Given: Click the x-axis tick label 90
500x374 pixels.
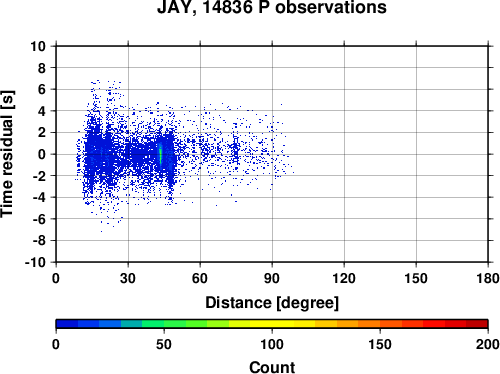Looking at the screenshot, I should click(272, 278).
